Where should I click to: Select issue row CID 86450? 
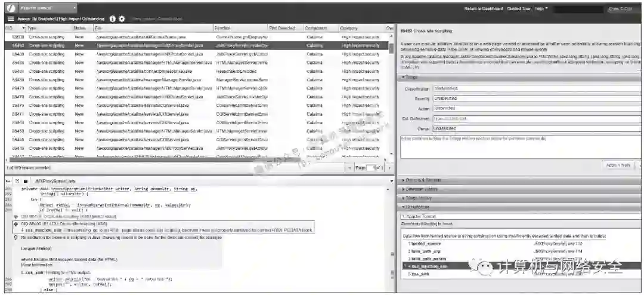point(196,131)
